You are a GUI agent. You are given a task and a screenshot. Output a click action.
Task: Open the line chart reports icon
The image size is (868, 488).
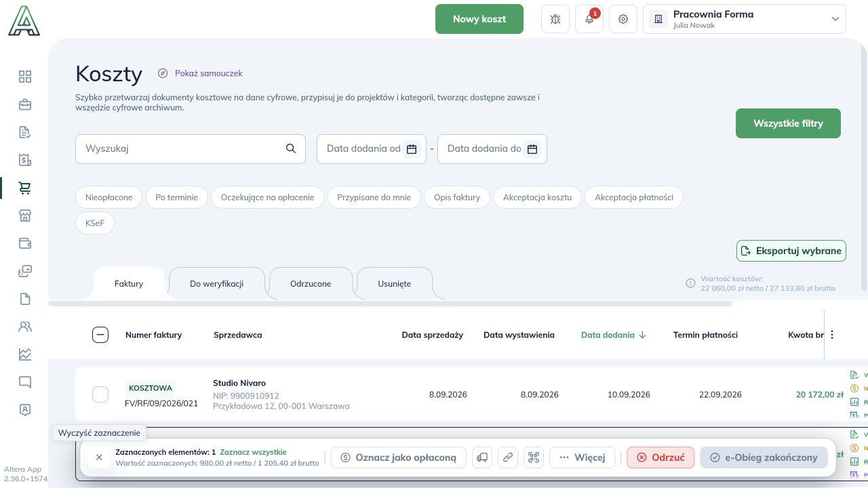(x=25, y=354)
